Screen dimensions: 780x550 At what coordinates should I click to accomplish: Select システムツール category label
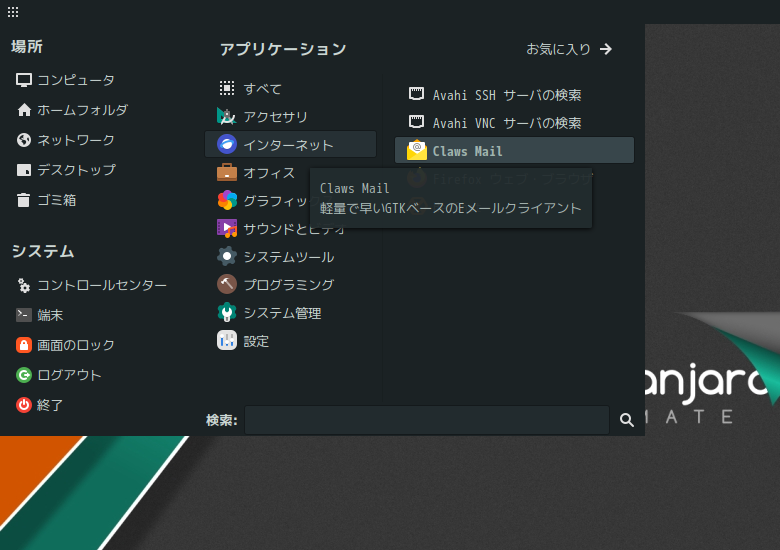pos(289,257)
